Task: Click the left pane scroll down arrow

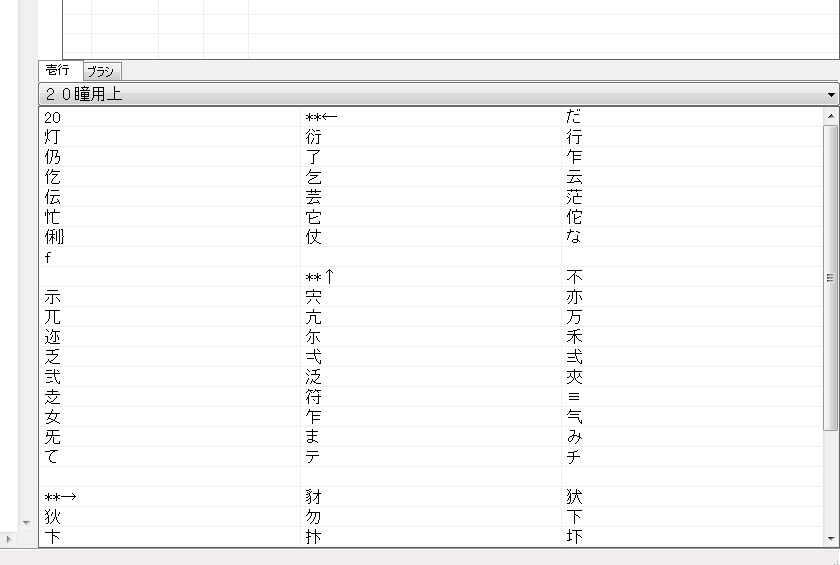Action: (26, 523)
